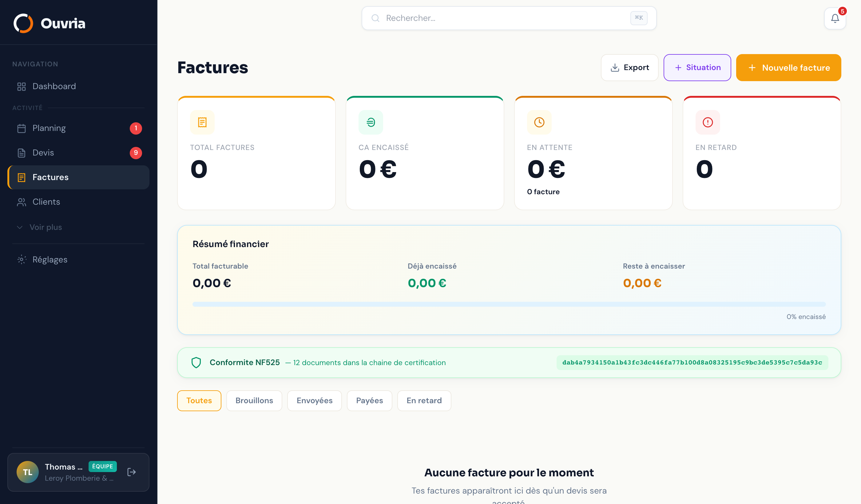Viewport: 861px width, 504px height.
Task: Open Dashboard in the sidebar
Action: pos(78,87)
